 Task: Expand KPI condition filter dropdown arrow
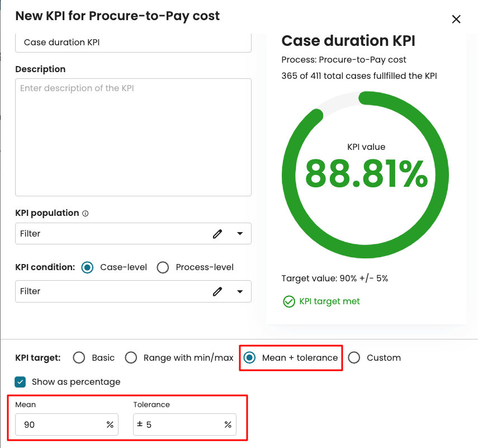240,291
